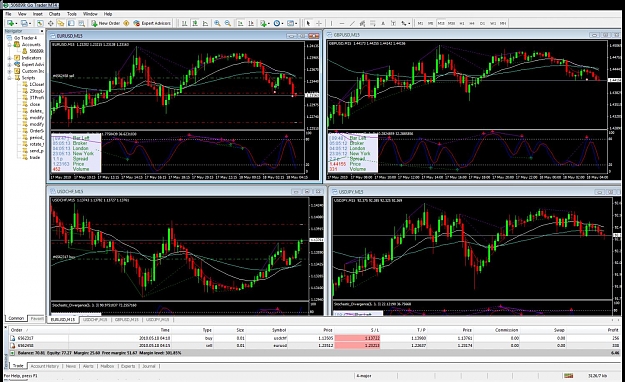This screenshot has width=625, height=382.
Task: Select the Vertical Line drawing tool
Action: [331, 24]
